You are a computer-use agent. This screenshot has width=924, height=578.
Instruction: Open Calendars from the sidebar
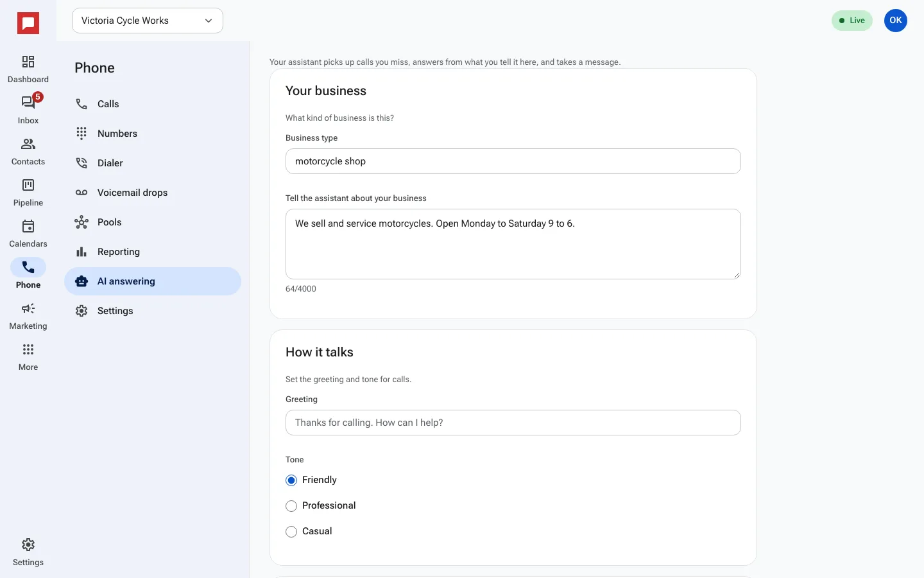coord(28,233)
